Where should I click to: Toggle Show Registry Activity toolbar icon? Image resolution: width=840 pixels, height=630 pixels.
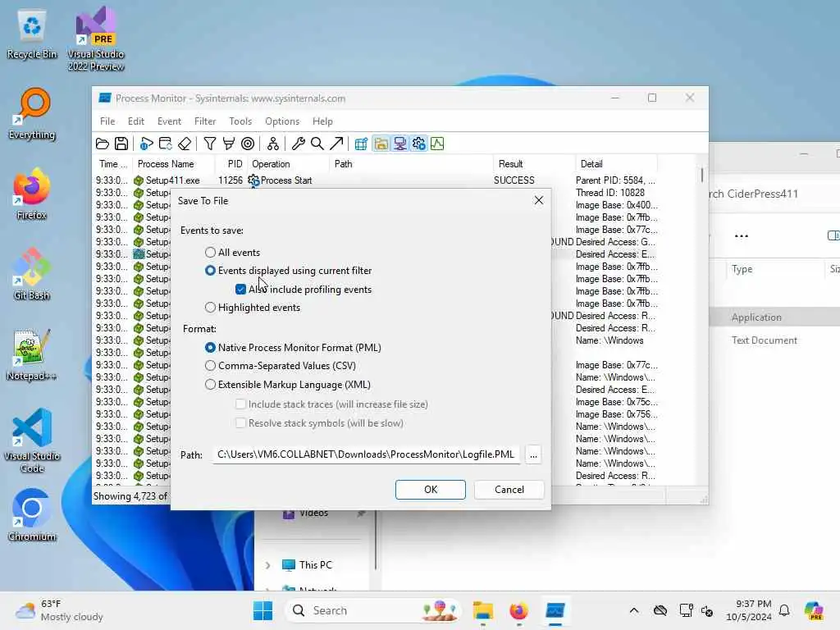[x=361, y=144]
